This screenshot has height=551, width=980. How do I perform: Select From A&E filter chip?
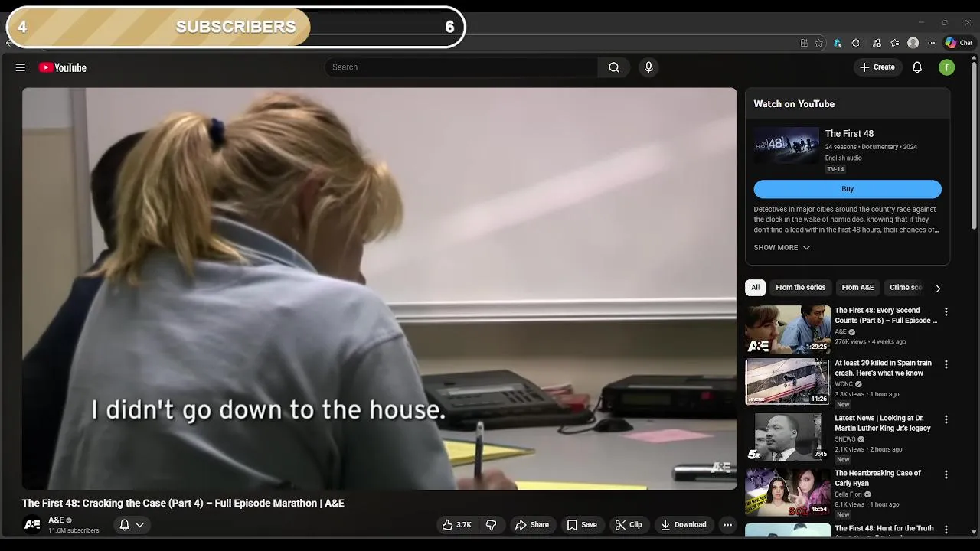point(857,288)
